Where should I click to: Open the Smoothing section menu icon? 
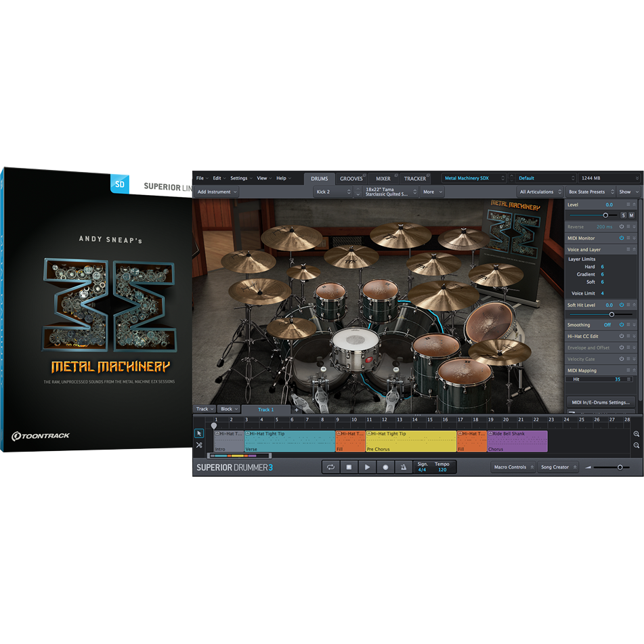click(628, 324)
